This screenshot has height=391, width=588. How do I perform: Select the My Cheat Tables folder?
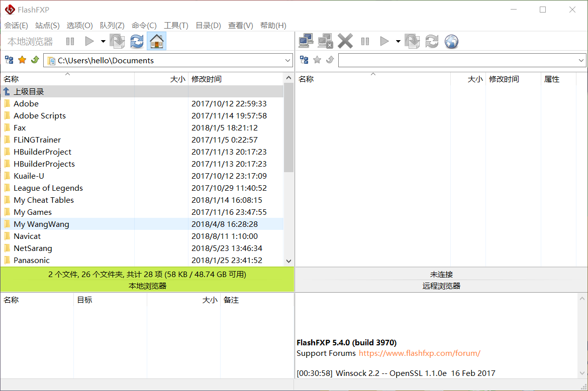[x=142, y=200]
